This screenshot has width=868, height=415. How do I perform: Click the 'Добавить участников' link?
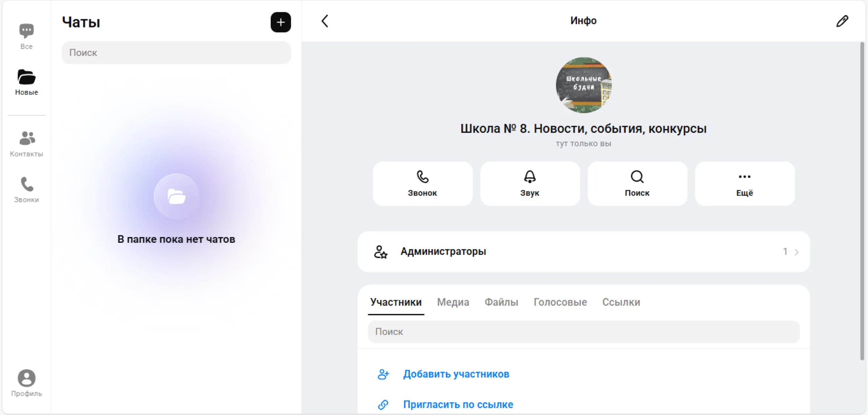[x=456, y=374]
